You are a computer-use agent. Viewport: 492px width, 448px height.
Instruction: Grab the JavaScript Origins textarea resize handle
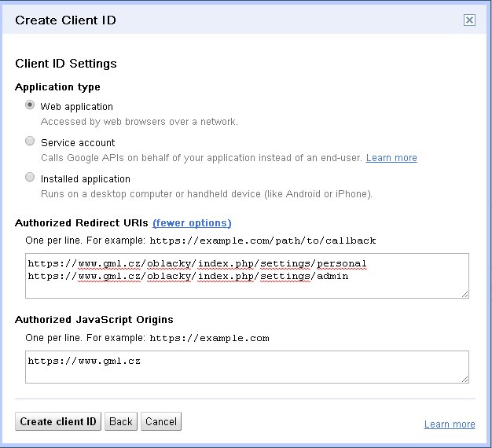click(464, 379)
